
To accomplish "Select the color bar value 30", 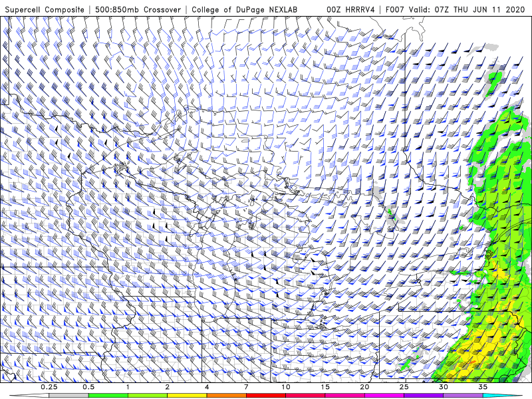I will click(444, 387).
